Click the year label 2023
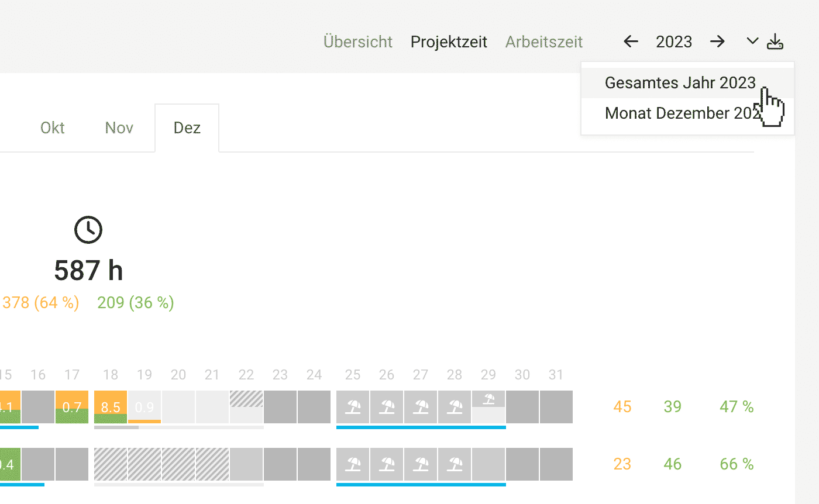819x504 pixels. [x=674, y=42]
